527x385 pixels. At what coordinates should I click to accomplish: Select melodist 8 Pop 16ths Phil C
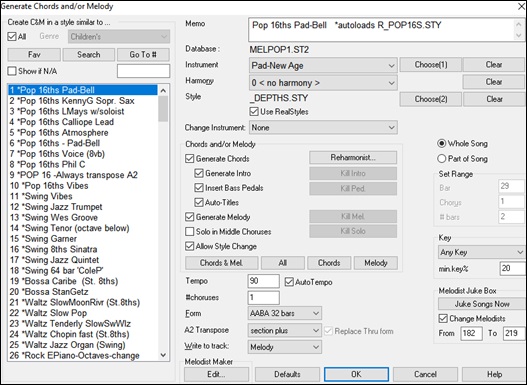pos(83,164)
